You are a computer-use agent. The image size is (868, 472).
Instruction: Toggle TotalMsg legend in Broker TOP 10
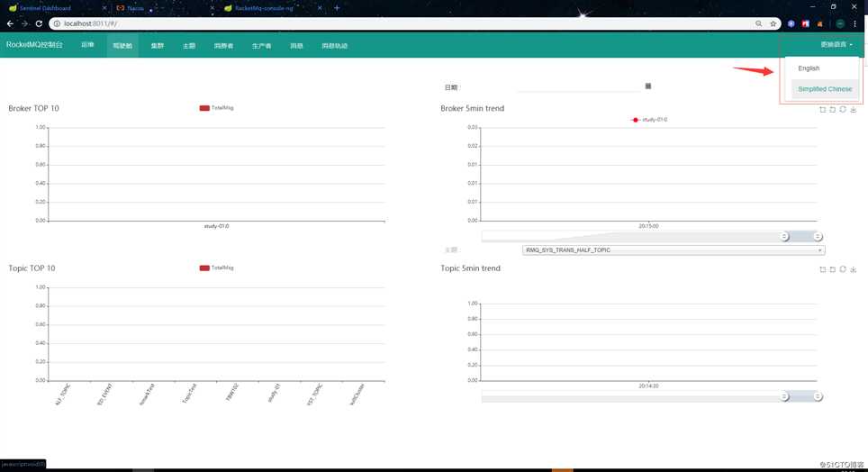(x=216, y=108)
